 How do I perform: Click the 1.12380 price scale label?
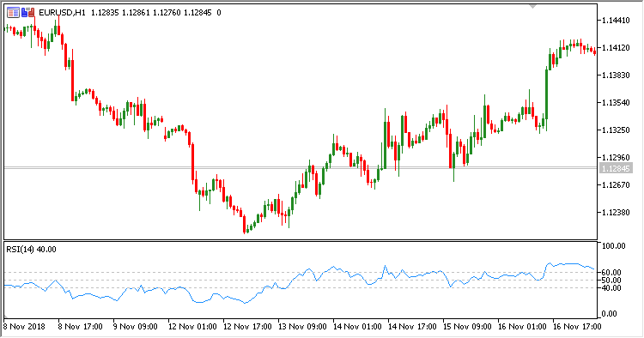616,213
